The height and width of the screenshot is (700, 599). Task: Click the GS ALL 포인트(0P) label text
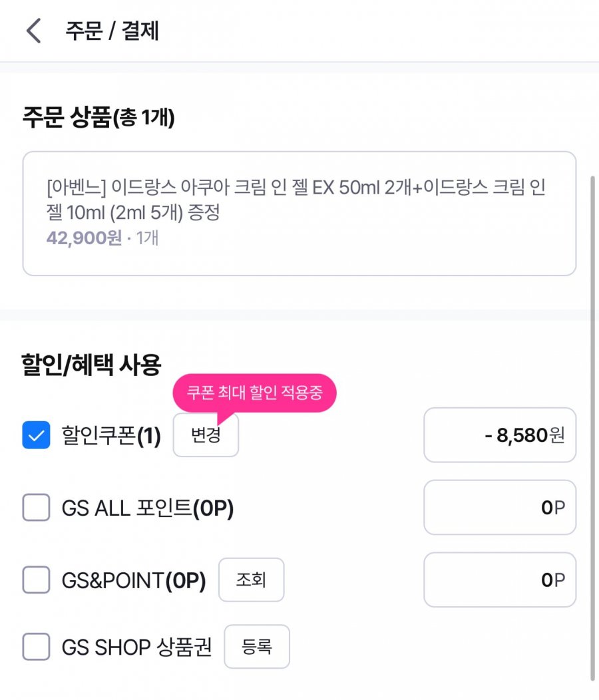tap(147, 509)
